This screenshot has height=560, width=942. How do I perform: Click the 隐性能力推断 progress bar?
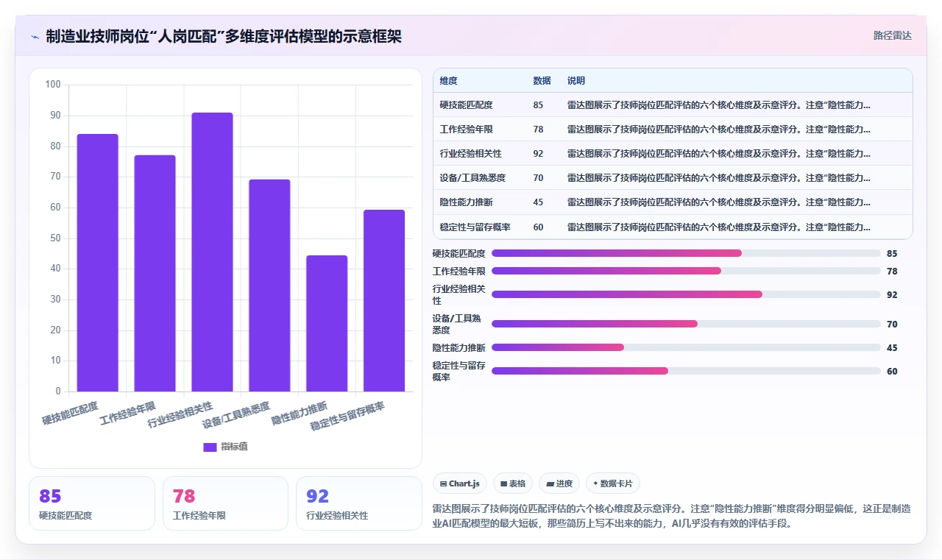pos(686,347)
